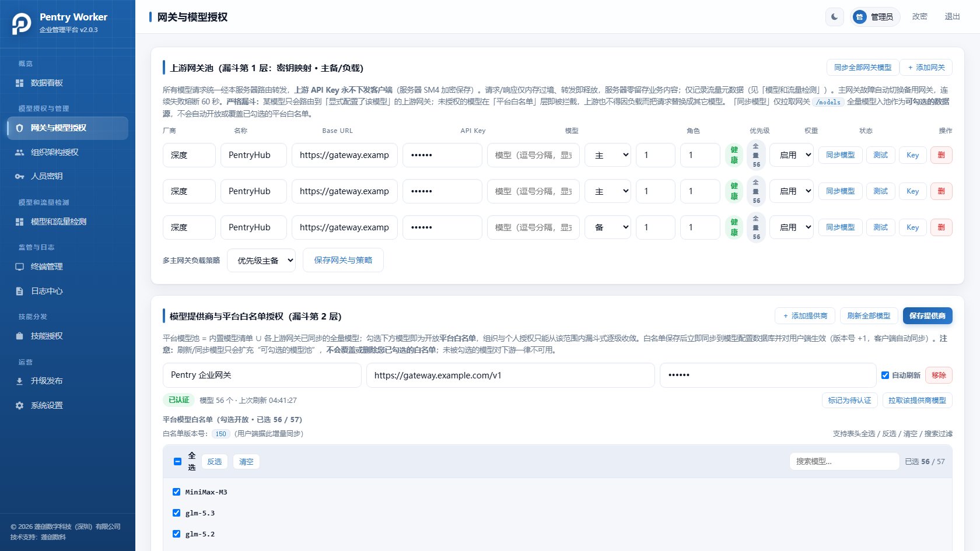This screenshot has width=980, height=551.
Task: Click the bag icon for 技能授权
Action: click(x=19, y=336)
